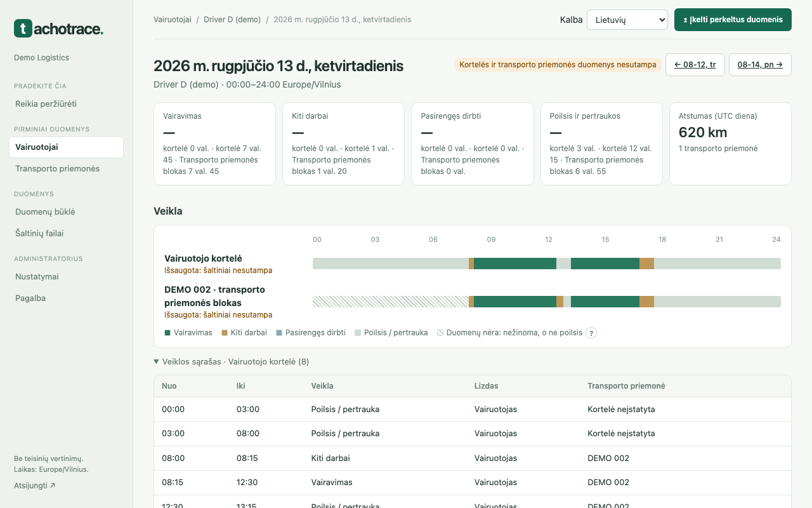Screen dimensions: 812x508
Task: Click the Demo Logistics company name
Action: pos(41,58)
